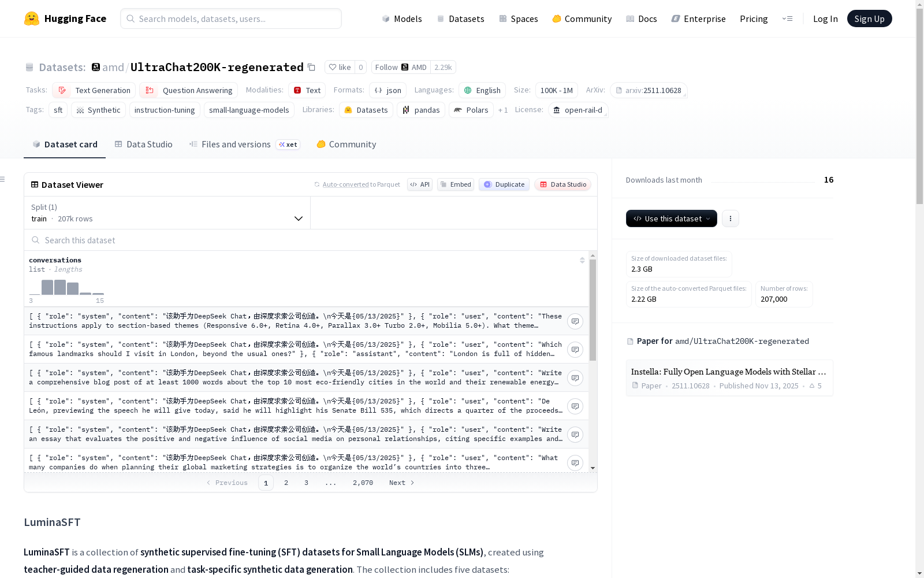Open Community in the top navigation

[582, 18]
